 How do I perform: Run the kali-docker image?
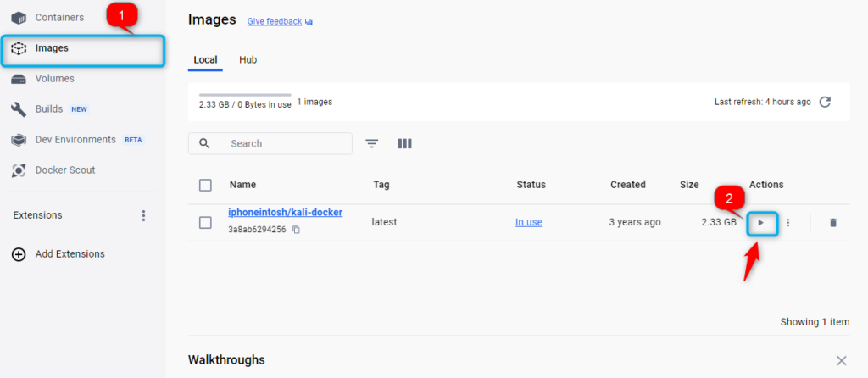coord(761,223)
